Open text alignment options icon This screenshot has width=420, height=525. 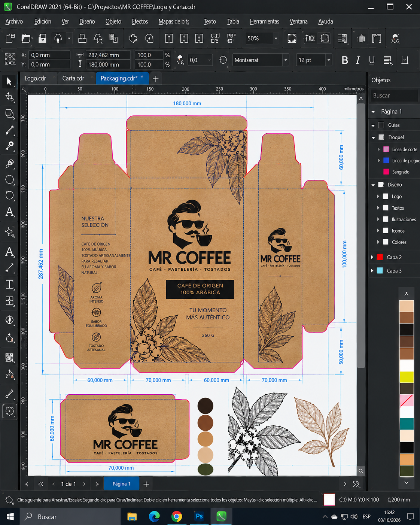tap(388, 60)
